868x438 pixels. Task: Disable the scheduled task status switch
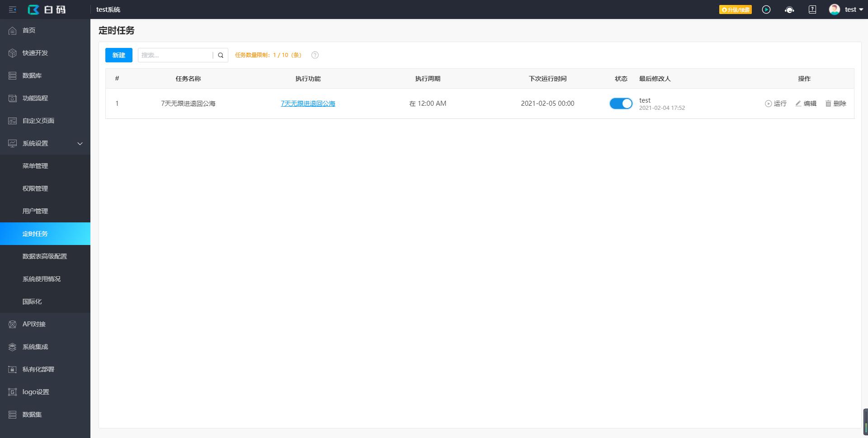tap(621, 104)
